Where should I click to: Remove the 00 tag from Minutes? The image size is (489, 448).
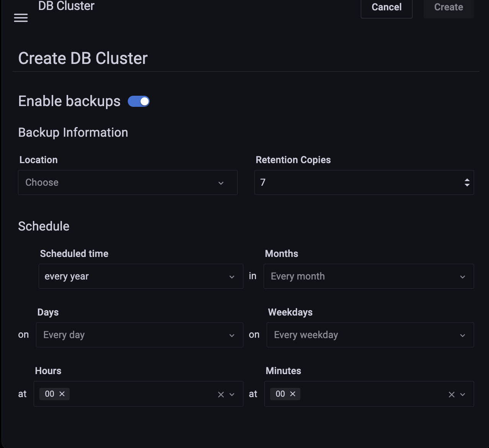point(293,394)
